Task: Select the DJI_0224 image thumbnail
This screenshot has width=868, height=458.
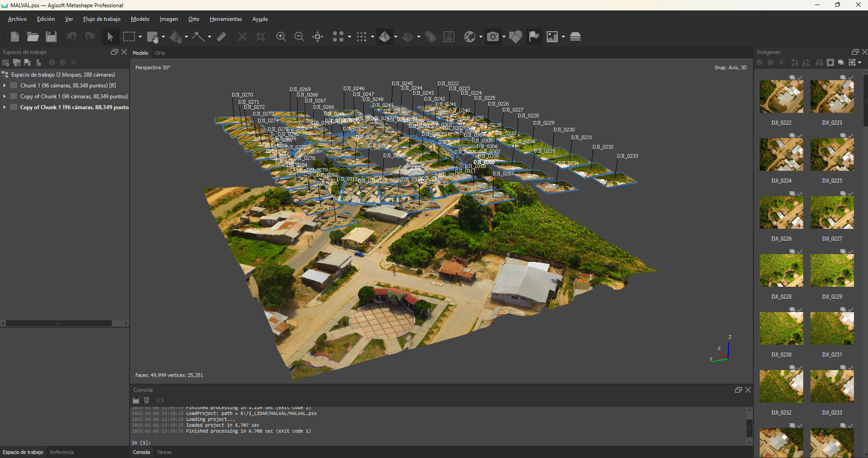Action: tap(781, 155)
